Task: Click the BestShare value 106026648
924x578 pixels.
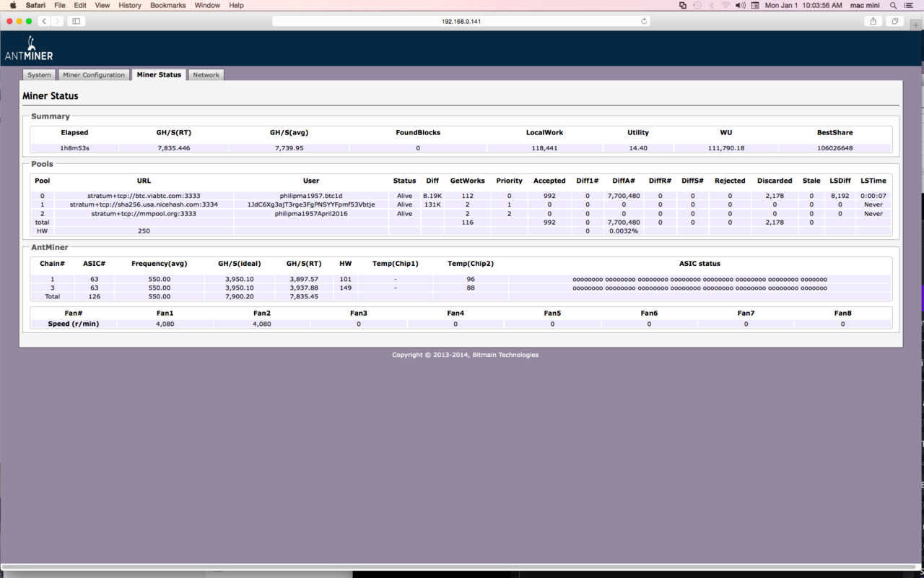Action: [835, 148]
